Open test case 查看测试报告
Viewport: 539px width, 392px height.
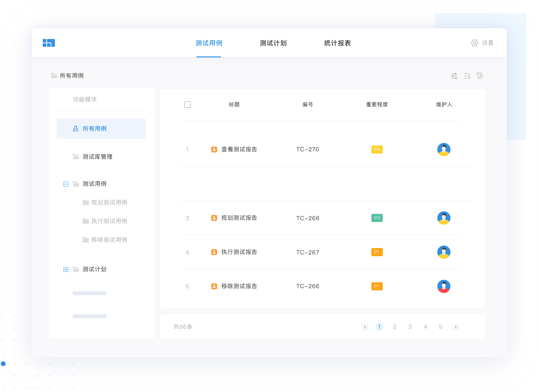coord(239,149)
